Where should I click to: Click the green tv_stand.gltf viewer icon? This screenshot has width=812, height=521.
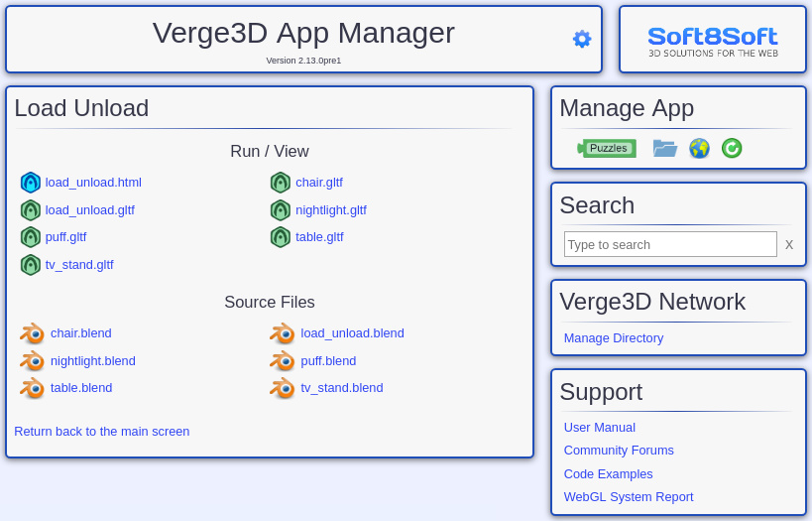tap(31, 265)
